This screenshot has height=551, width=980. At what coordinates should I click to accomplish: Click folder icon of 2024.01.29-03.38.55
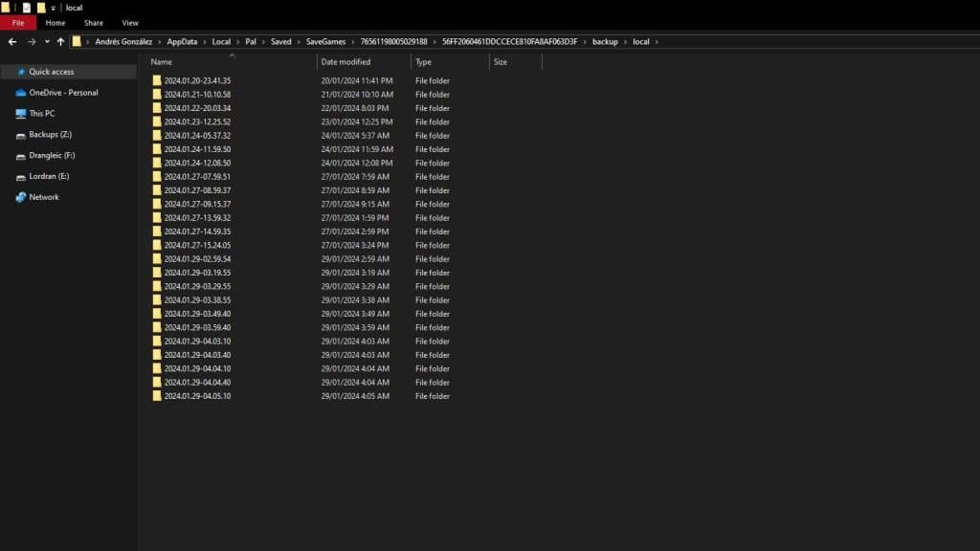157,300
